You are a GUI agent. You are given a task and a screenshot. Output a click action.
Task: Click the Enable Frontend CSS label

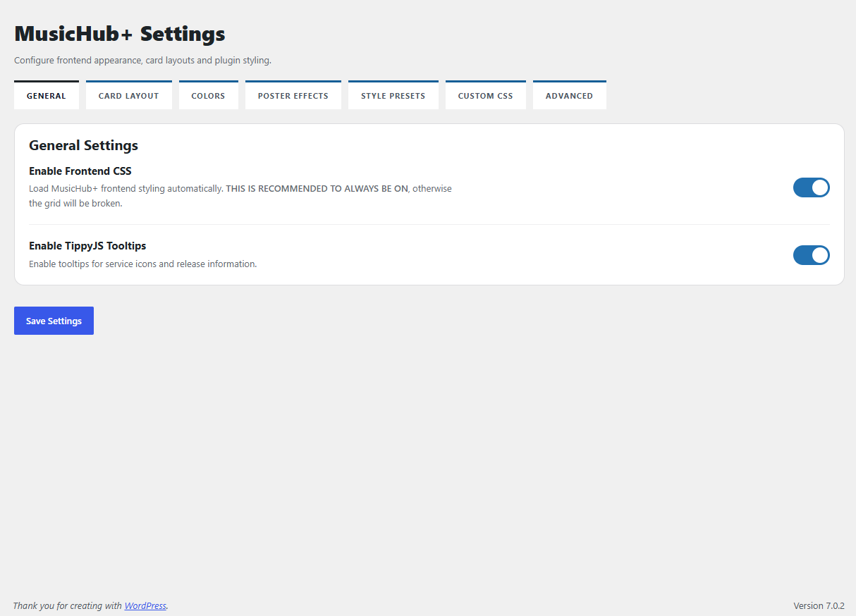[x=80, y=171]
